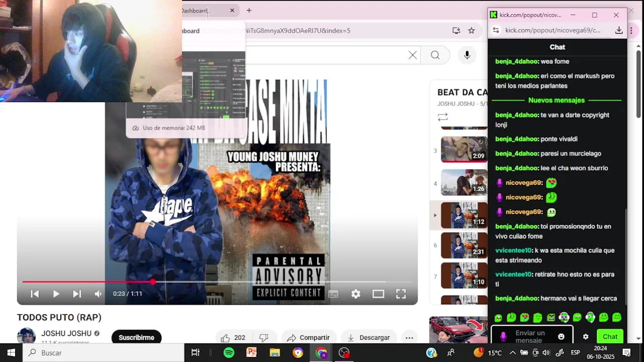Insert the heart-eyes green emote
Viewport: 644px width, 362px height.
(525, 317)
